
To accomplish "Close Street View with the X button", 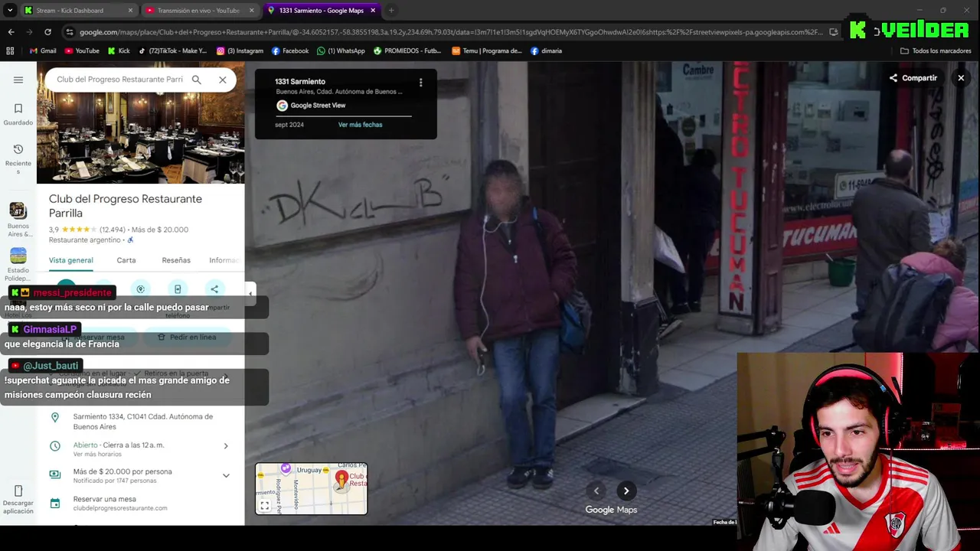I will pos(961,78).
